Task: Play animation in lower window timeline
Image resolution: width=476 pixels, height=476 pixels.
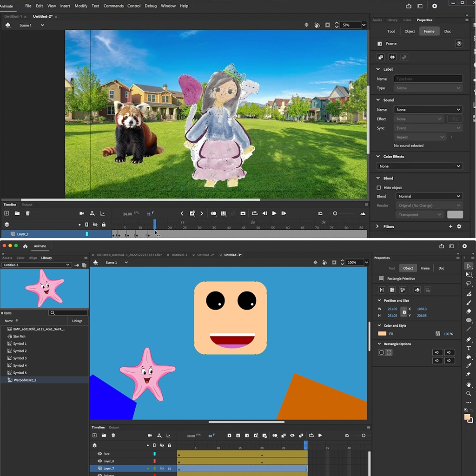Action: [x=320, y=435]
